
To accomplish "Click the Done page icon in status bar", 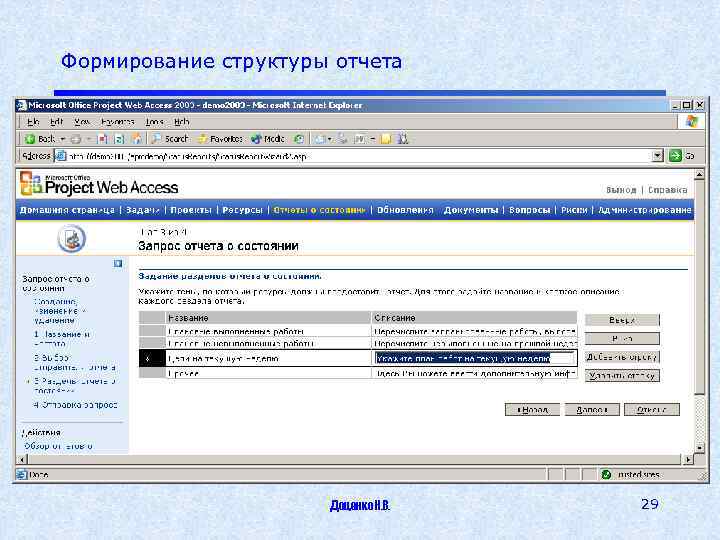I will point(22,475).
